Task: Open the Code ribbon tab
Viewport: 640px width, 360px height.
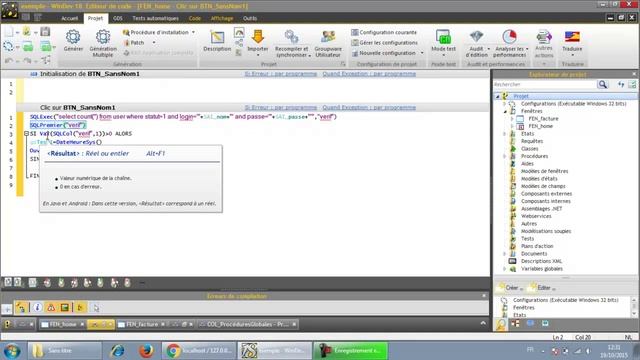Action: [x=195, y=18]
